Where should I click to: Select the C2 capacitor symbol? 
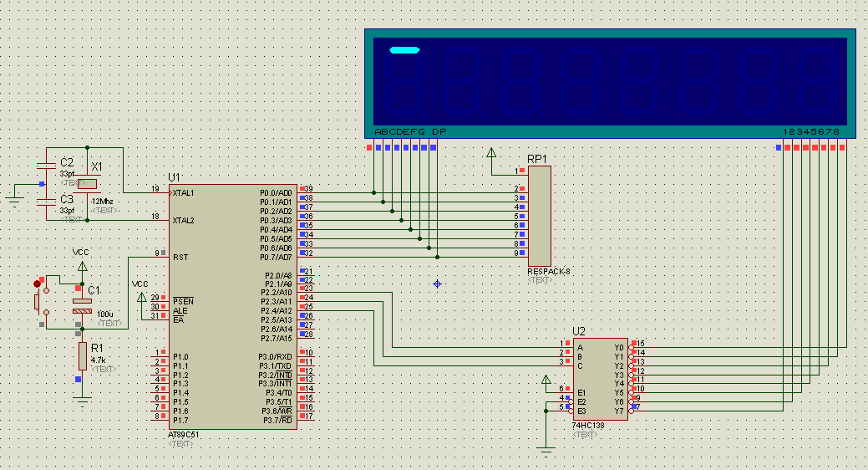click(x=46, y=166)
